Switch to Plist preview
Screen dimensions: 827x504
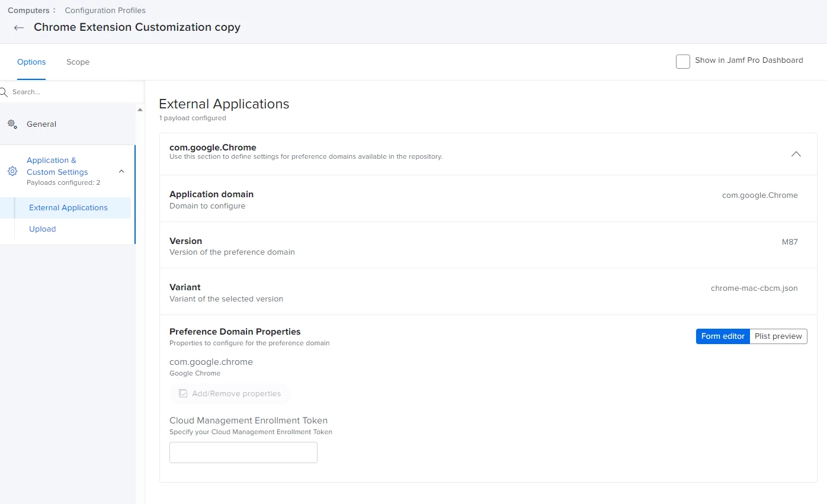778,336
